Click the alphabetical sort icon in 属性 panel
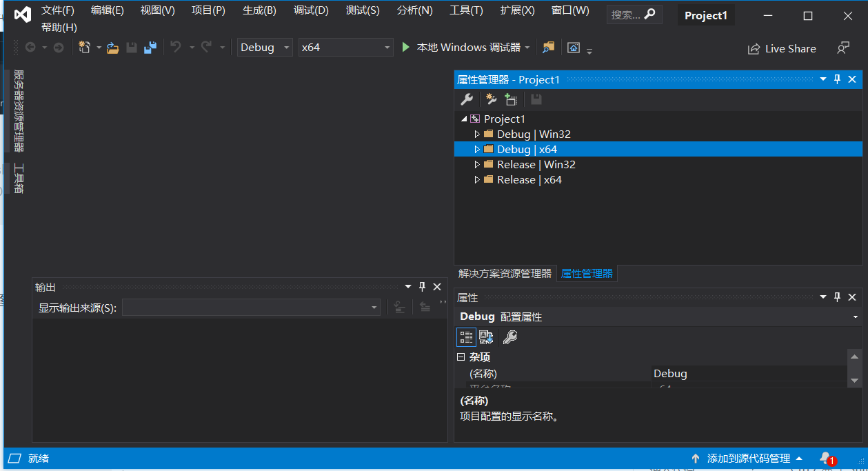The width and height of the screenshot is (868, 471). pos(486,337)
